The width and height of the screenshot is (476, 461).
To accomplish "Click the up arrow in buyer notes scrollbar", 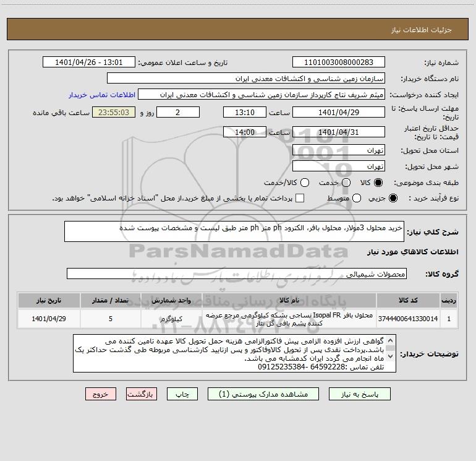I will point(391,340).
